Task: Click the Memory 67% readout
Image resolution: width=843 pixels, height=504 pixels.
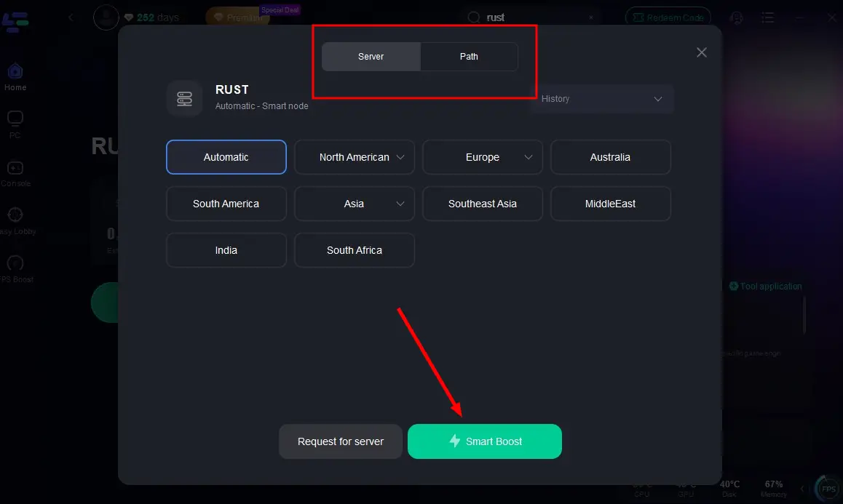Action: click(x=774, y=489)
